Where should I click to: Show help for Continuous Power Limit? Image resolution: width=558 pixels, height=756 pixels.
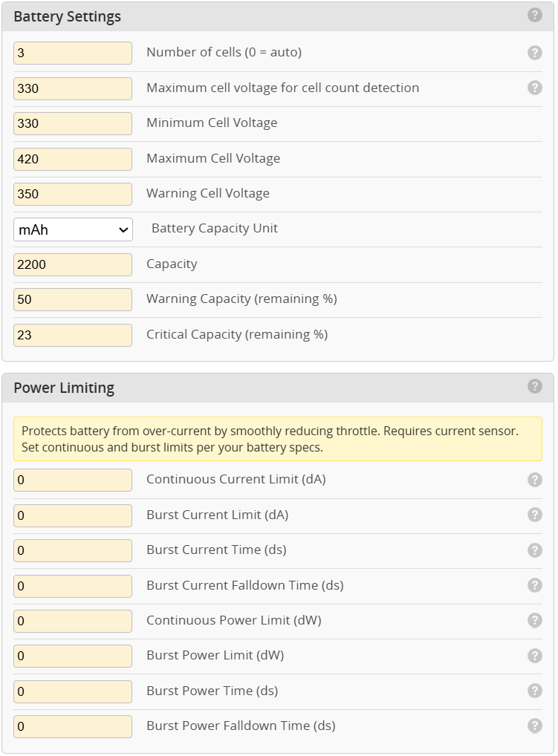[x=534, y=621]
